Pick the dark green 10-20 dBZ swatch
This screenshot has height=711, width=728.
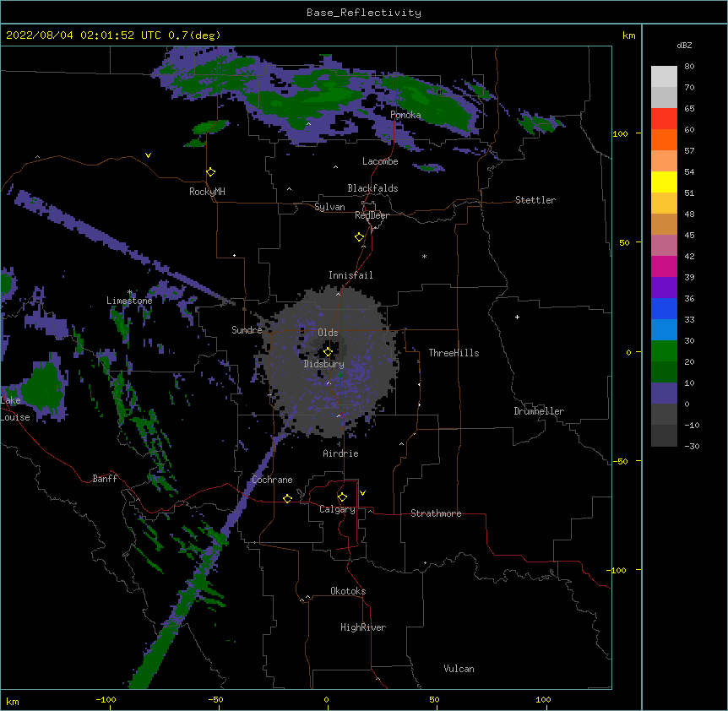(664, 372)
